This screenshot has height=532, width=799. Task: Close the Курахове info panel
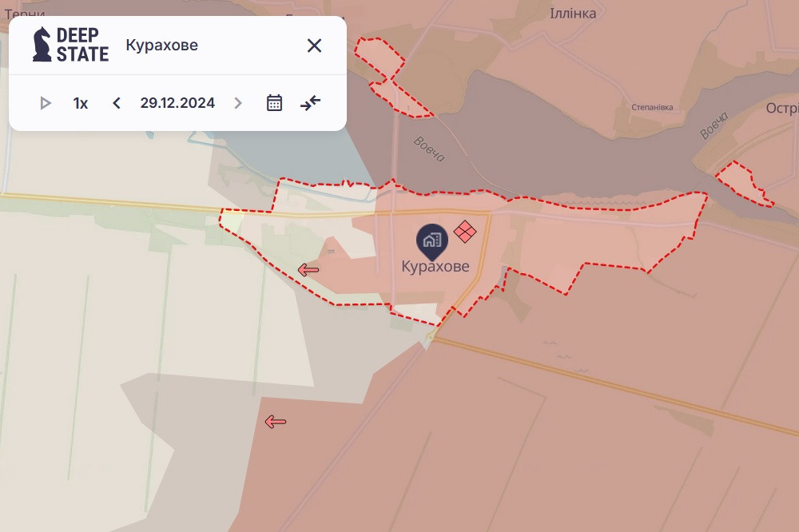[314, 46]
